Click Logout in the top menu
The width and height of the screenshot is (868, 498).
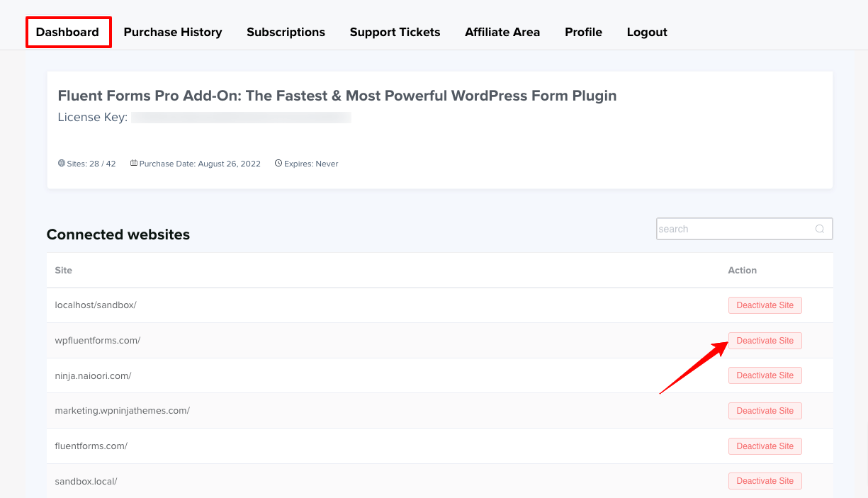coord(647,32)
